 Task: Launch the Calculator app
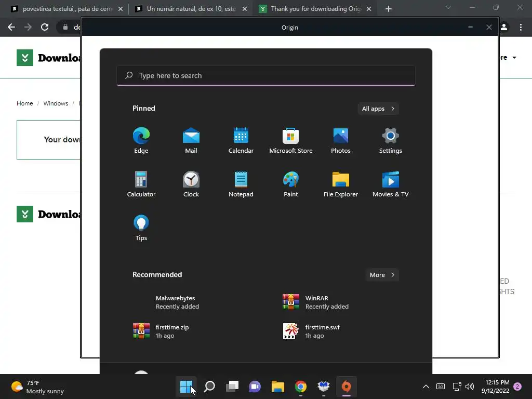[x=141, y=184]
